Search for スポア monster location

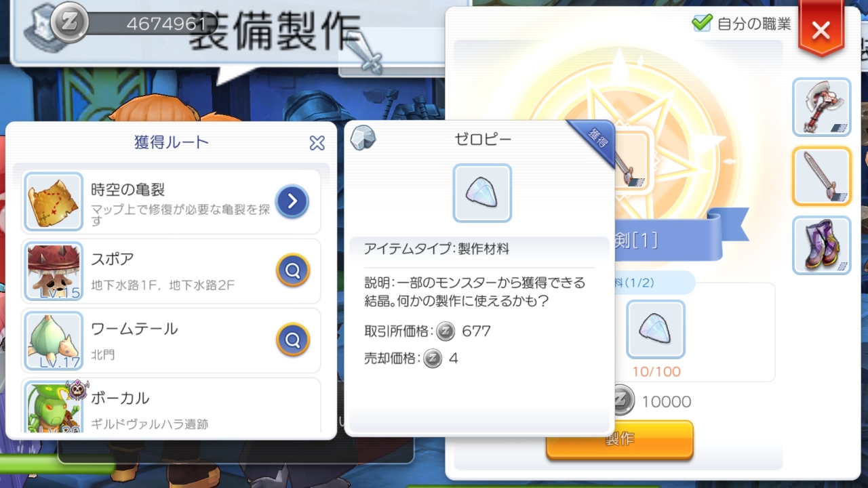293,271
